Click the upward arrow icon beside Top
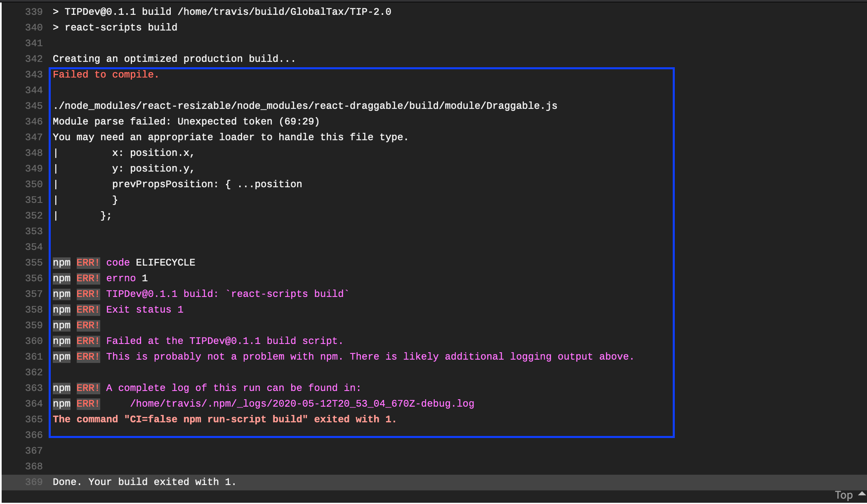Viewport: 867px width, 504px height. 861,494
